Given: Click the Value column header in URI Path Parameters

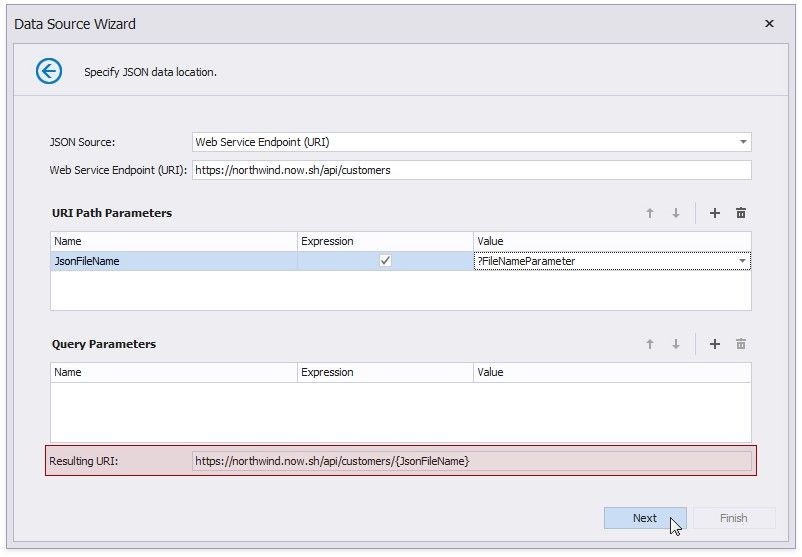Looking at the screenshot, I should pyautogui.click(x=611, y=241).
